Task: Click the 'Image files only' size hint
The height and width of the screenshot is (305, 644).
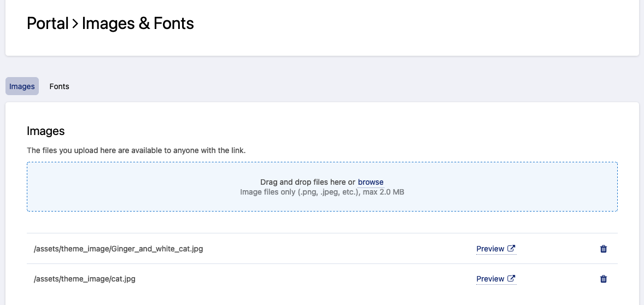Action: (298, 192)
